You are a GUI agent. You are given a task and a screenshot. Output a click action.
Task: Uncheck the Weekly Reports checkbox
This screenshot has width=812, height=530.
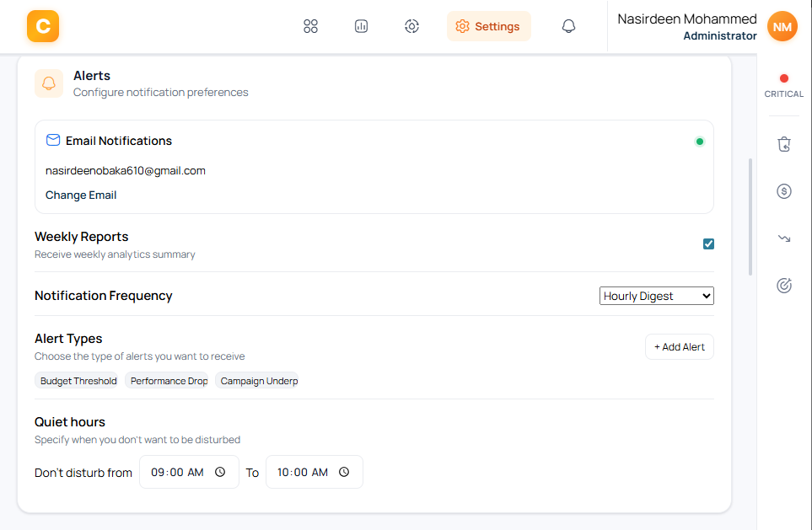click(x=708, y=244)
